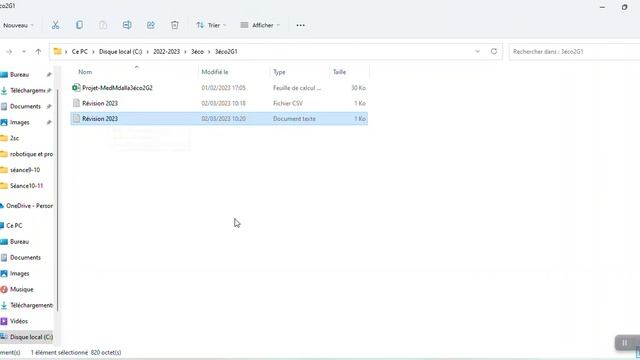Open Documents under Ce PC
Viewport: 640px width, 360px height.
[25, 258]
